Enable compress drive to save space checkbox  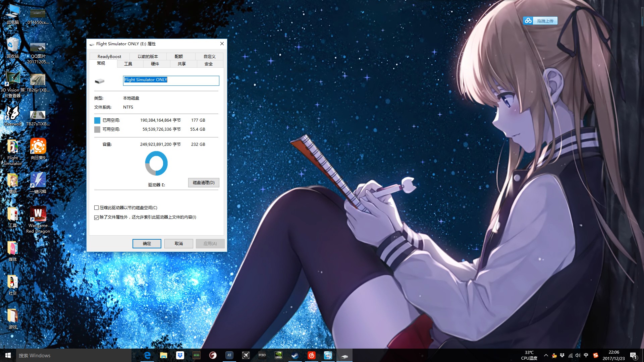click(96, 207)
